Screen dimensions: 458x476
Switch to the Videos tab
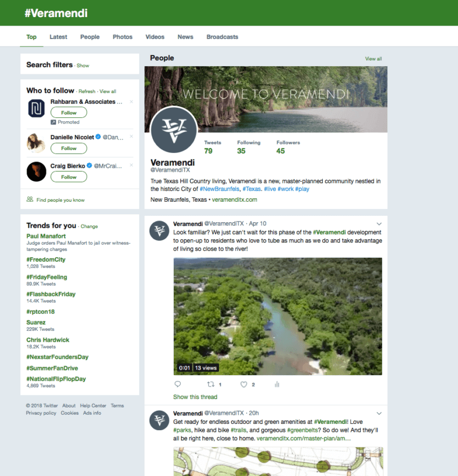155,37
